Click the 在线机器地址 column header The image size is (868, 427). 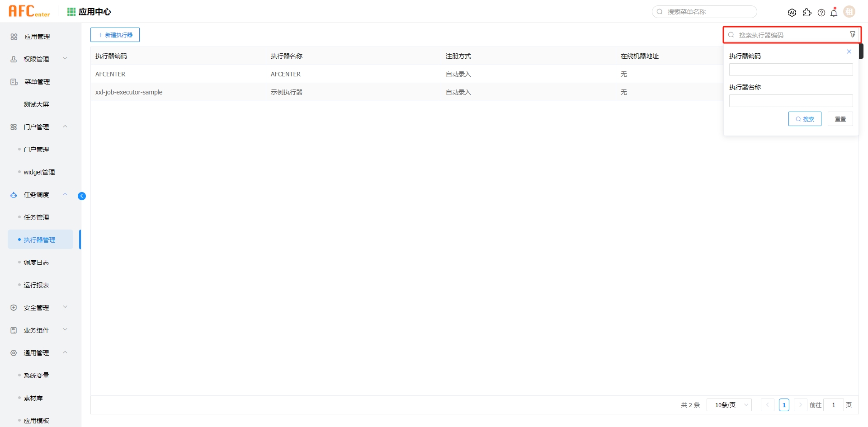(x=640, y=56)
